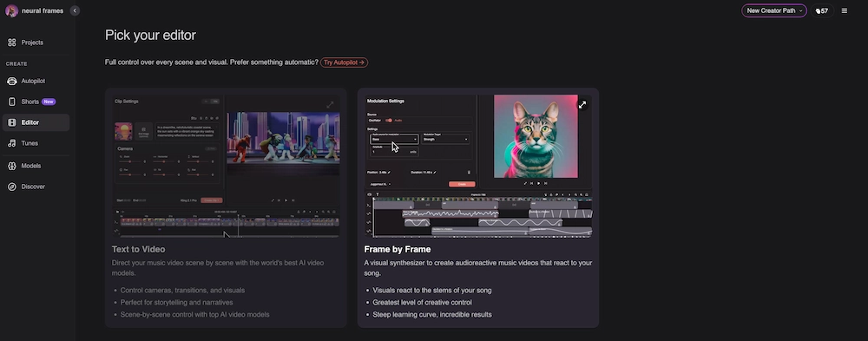The width and height of the screenshot is (868, 341).
Task: Choose the Frame by Frame editor card
Action: pyautogui.click(x=478, y=207)
